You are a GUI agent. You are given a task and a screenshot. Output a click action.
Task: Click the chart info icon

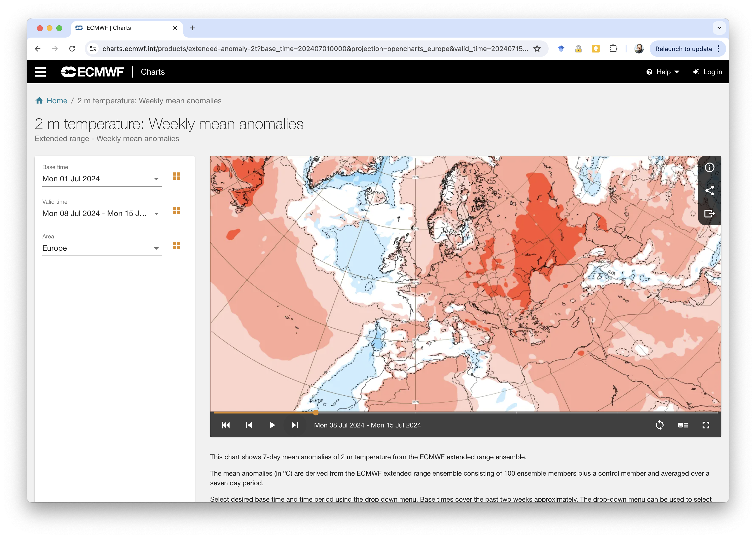(x=709, y=168)
